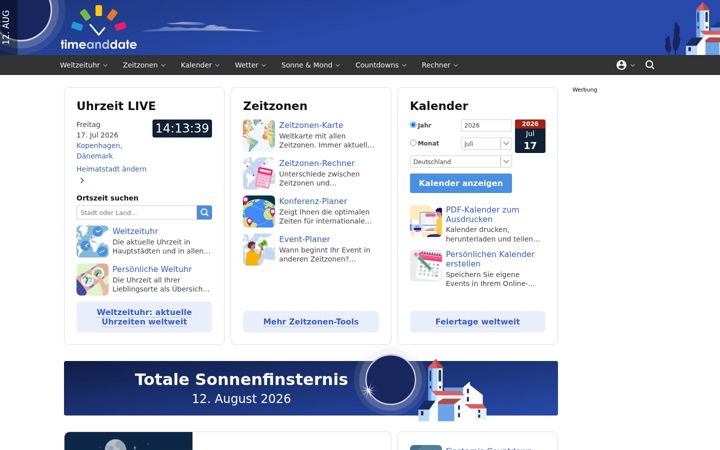Click Weltzeituhr: aktuelle Uhrzeiten weltweit button

click(x=144, y=317)
